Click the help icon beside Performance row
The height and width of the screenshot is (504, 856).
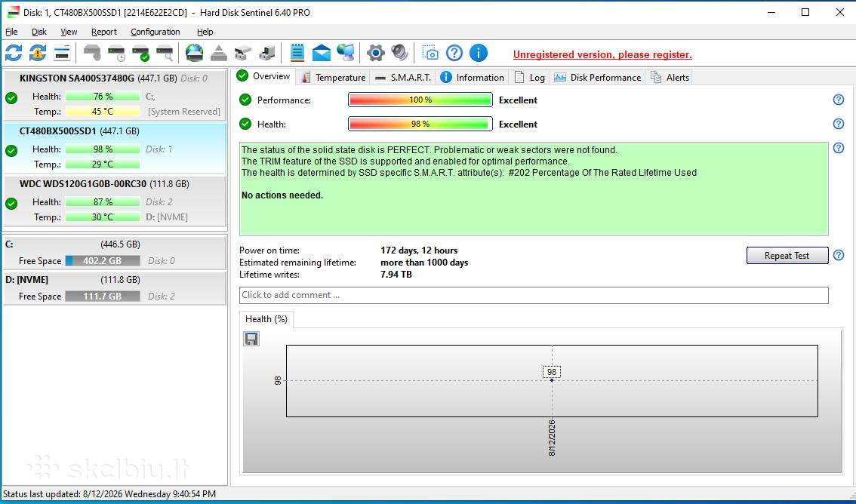pos(839,100)
